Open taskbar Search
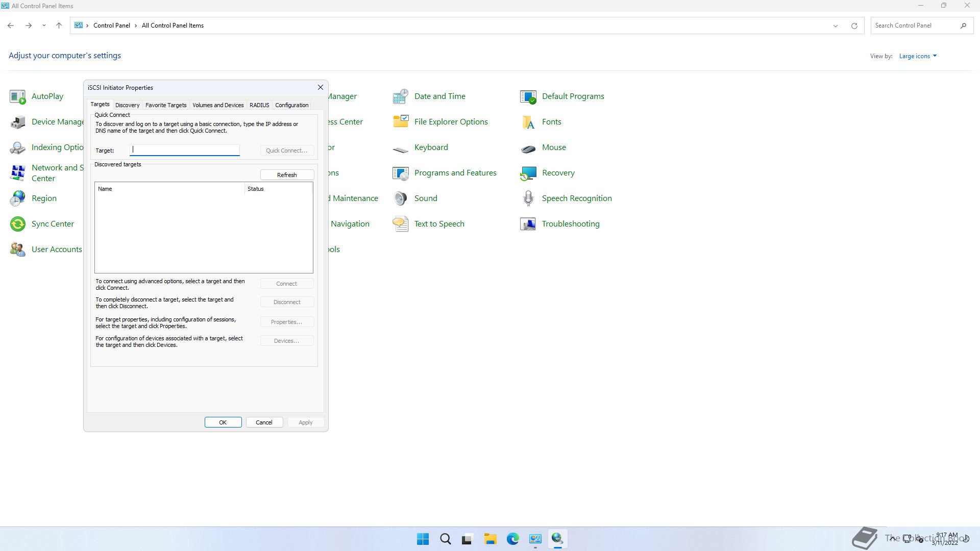 (x=445, y=539)
